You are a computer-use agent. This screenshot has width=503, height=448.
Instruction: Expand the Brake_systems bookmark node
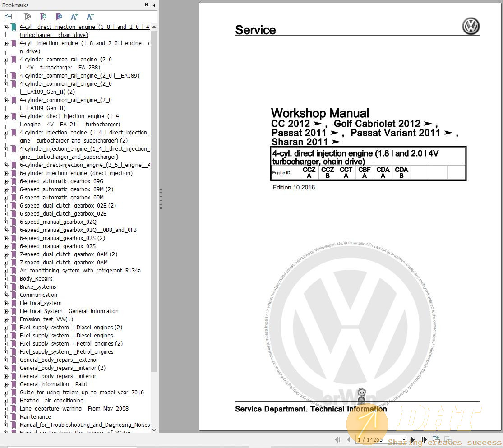5,287
